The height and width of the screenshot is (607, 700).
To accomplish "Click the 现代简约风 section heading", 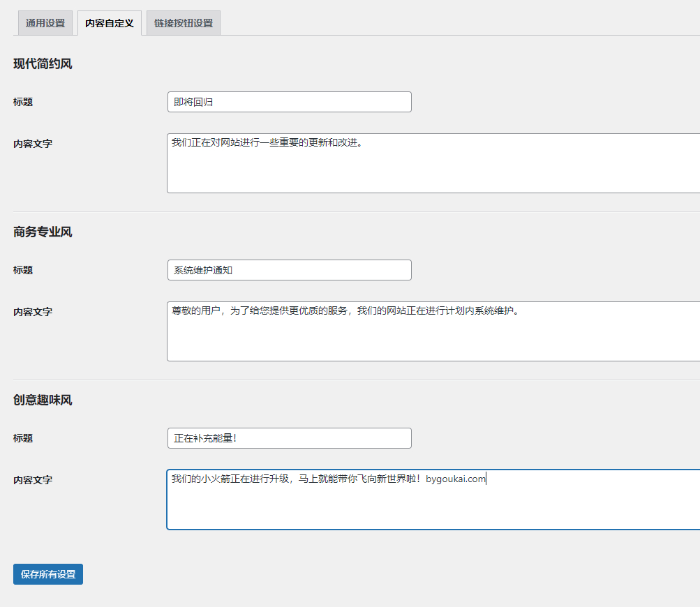I will pyautogui.click(x=43, y=63).
